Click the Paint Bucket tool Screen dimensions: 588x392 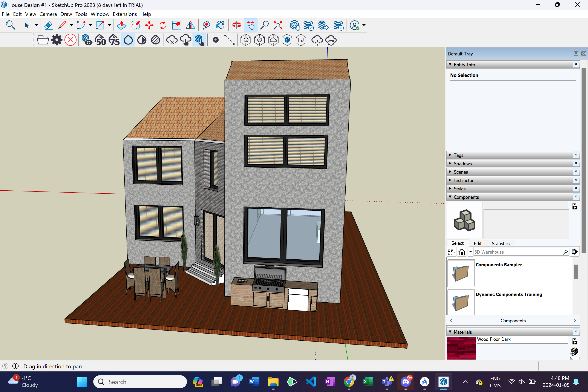point(220,25)
